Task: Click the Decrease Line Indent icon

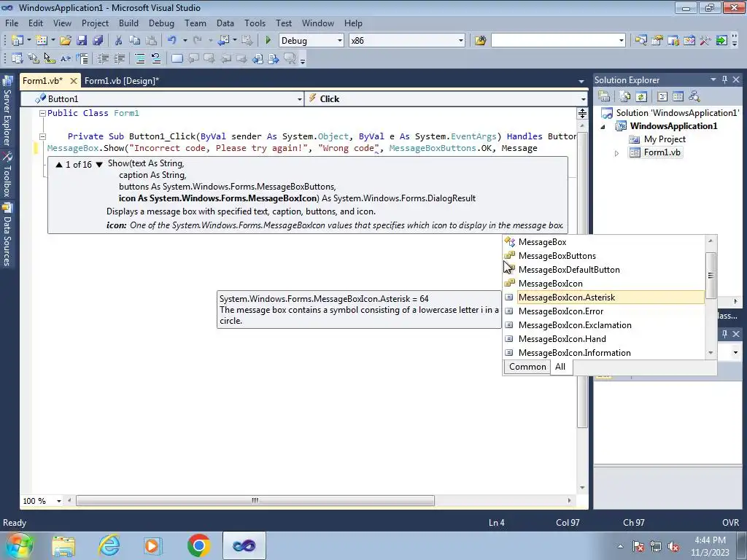Action: click(x=103, y=58)
